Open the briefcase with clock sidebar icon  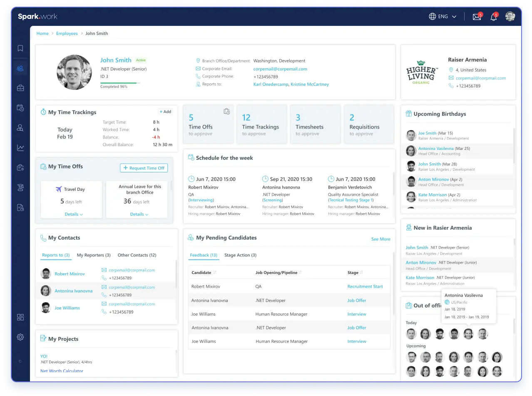20,167
